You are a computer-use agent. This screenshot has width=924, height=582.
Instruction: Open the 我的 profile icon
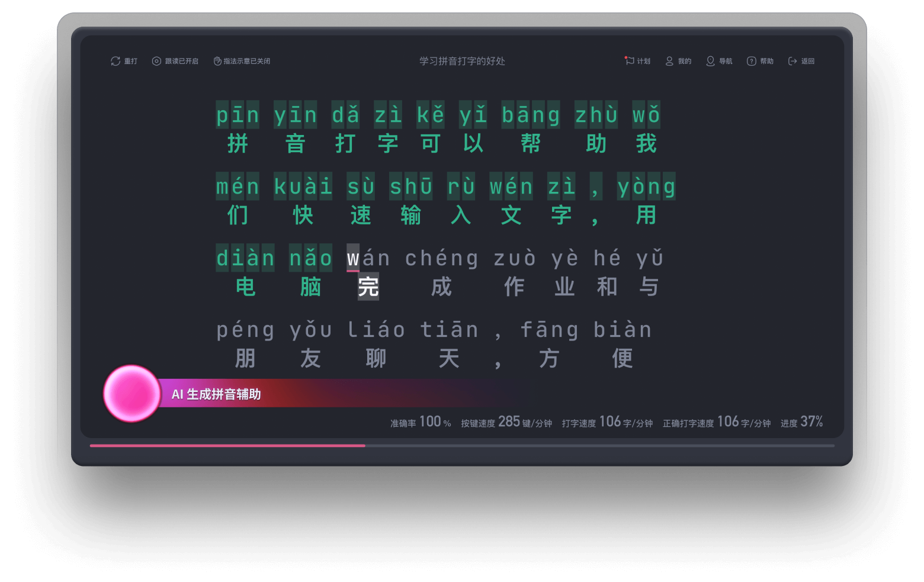pyautogui.click(x=669, y=61)
